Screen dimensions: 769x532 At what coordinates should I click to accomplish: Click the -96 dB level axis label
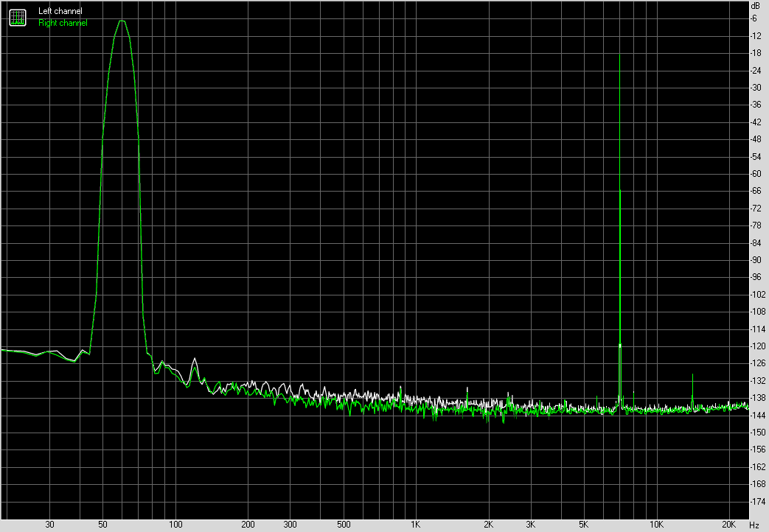756,277
